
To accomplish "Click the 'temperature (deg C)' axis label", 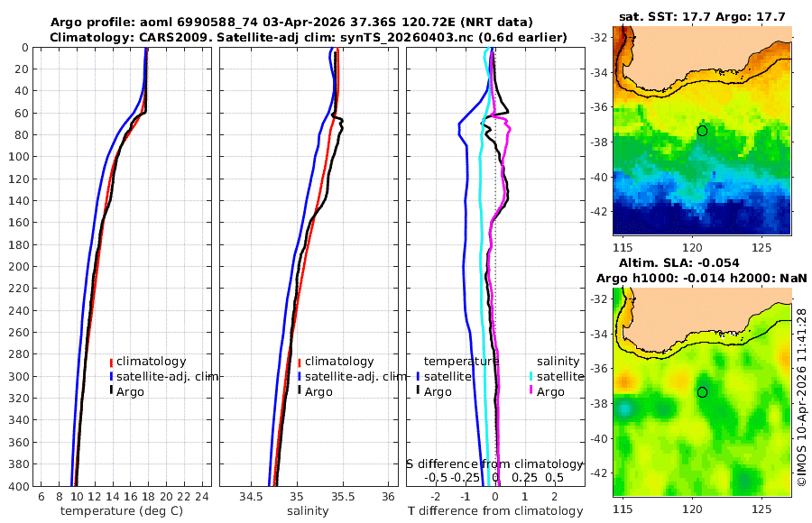I will 122,511.
